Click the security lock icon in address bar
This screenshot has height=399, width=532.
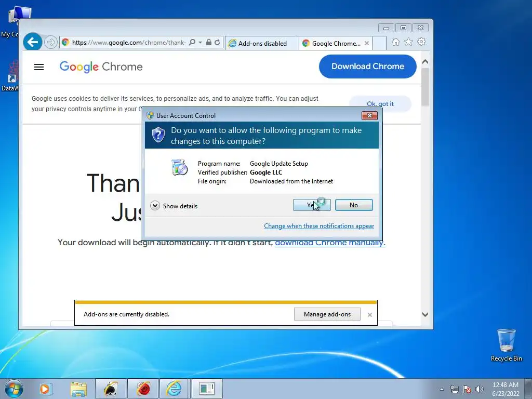click(209, 43)
